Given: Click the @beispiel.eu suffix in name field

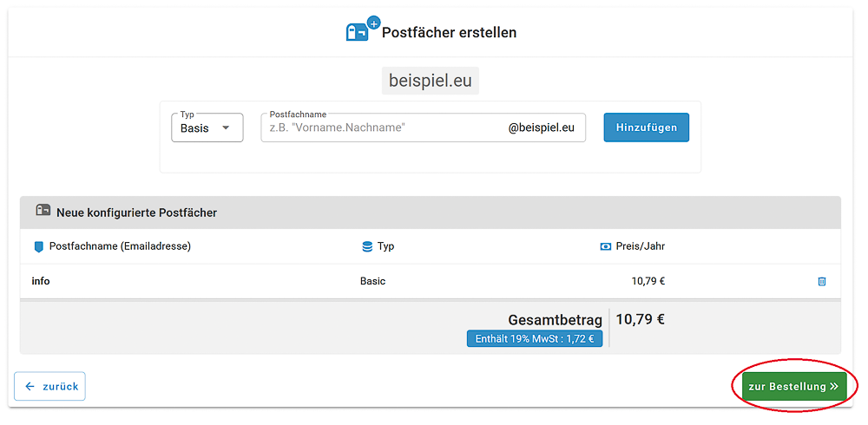Looking at the screenshot, I should point(541,127).
